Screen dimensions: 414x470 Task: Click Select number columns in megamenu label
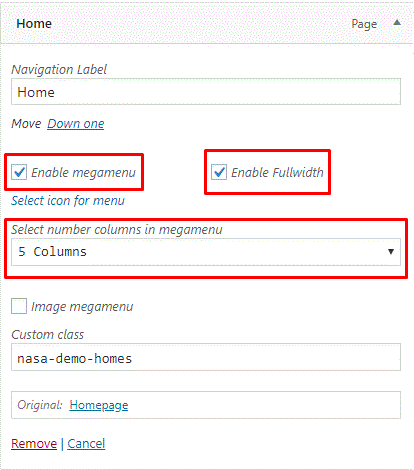(x=117, y=230)
